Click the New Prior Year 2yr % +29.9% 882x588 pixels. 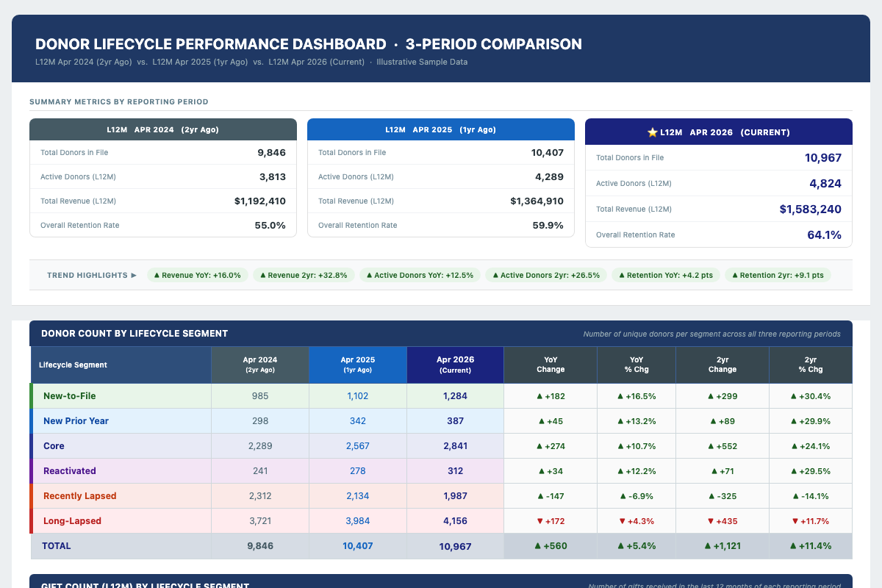(811, 421)
